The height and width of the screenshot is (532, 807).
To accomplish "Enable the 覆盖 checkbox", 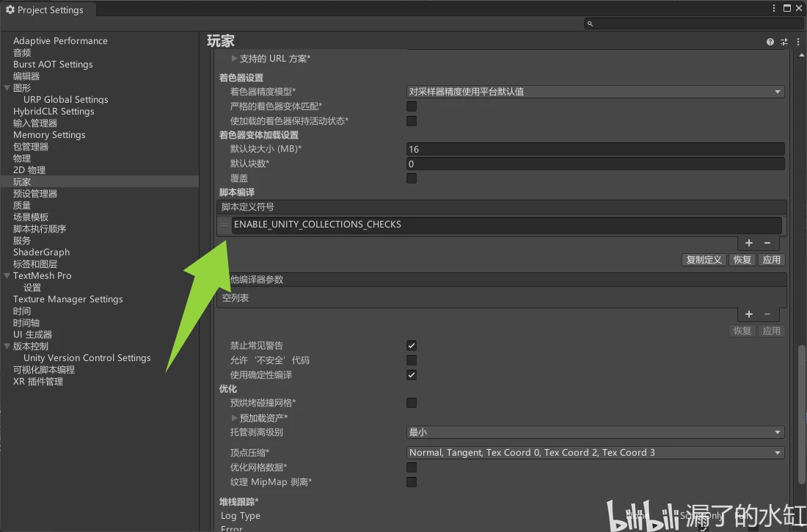I will pyautogui.click(x=412, y=178).
